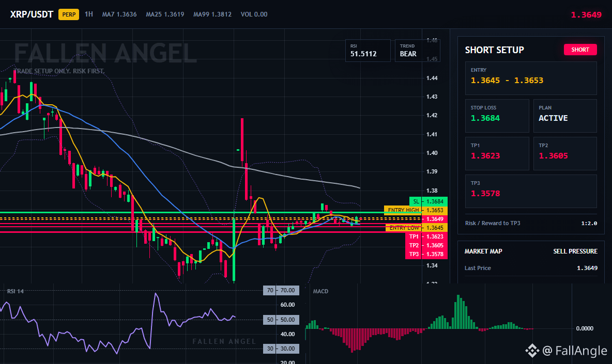Click the green SL 1.3684 price tag
Viewport: 612px width, 364px height.
pos(428,201)
